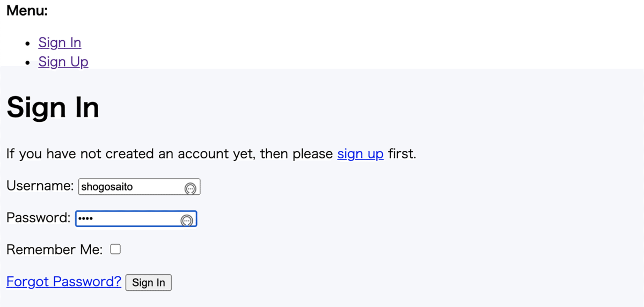Click the bullet beside Sign In menu link
The width and height of the screenshot is (644, 307).
(28, 43)
